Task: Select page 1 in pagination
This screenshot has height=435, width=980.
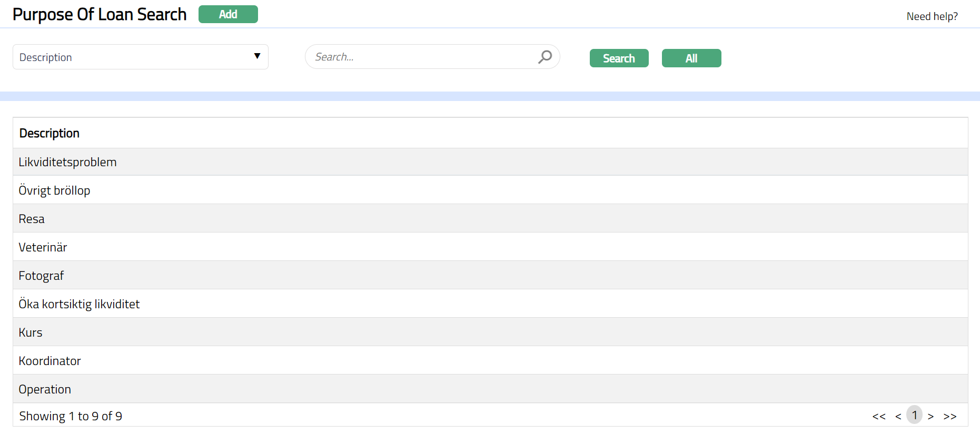Action: pos(914,415)
